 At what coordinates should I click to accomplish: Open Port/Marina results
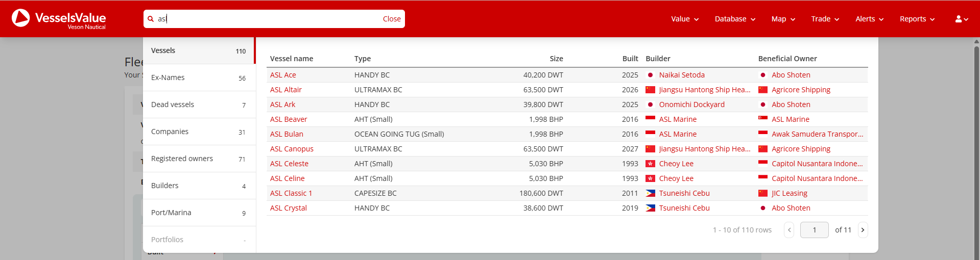coord(199,213)
